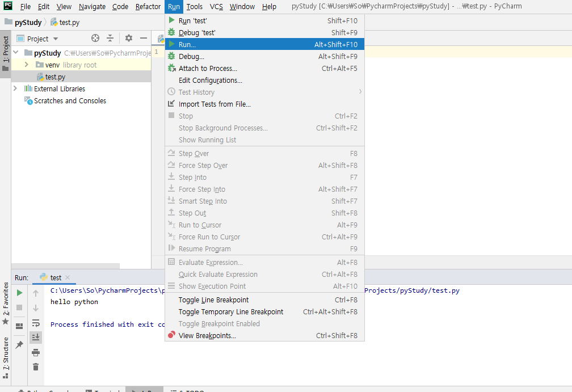The height and width of the screenshot is (392, 572).
Task: Clear Run console with trash icon
Action: pyautogui.click(x=36, y=367)
